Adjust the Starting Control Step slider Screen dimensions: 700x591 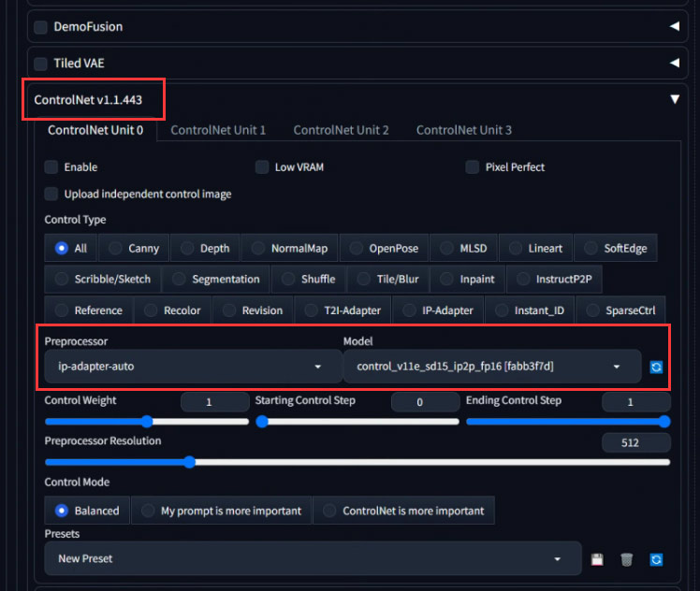coord(357,422)
